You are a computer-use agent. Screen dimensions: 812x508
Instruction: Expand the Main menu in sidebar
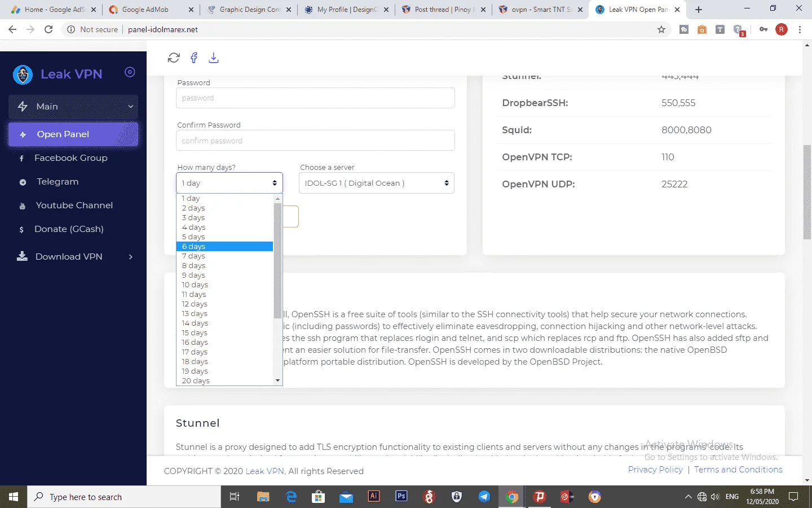(x=73, y=107)
